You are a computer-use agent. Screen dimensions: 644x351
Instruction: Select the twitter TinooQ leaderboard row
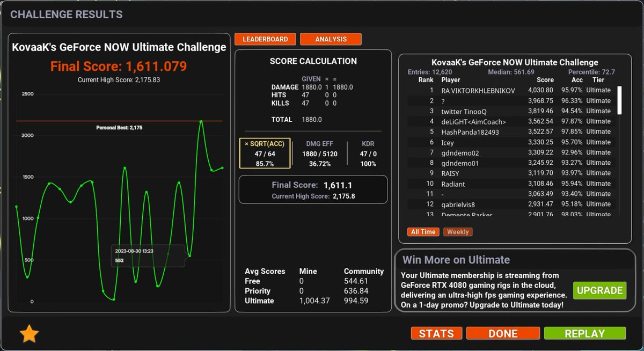(x=513, y=111)
